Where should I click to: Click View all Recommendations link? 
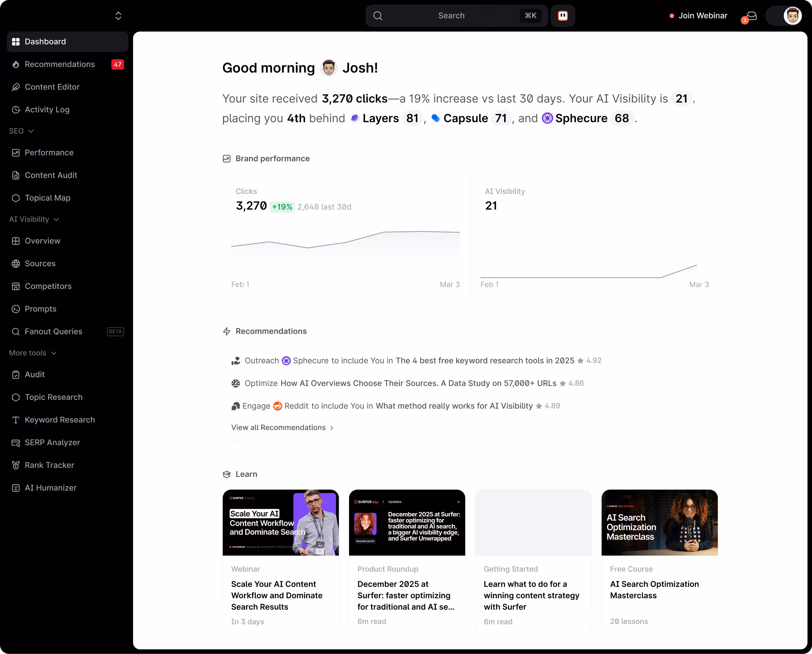click(282, 427)
